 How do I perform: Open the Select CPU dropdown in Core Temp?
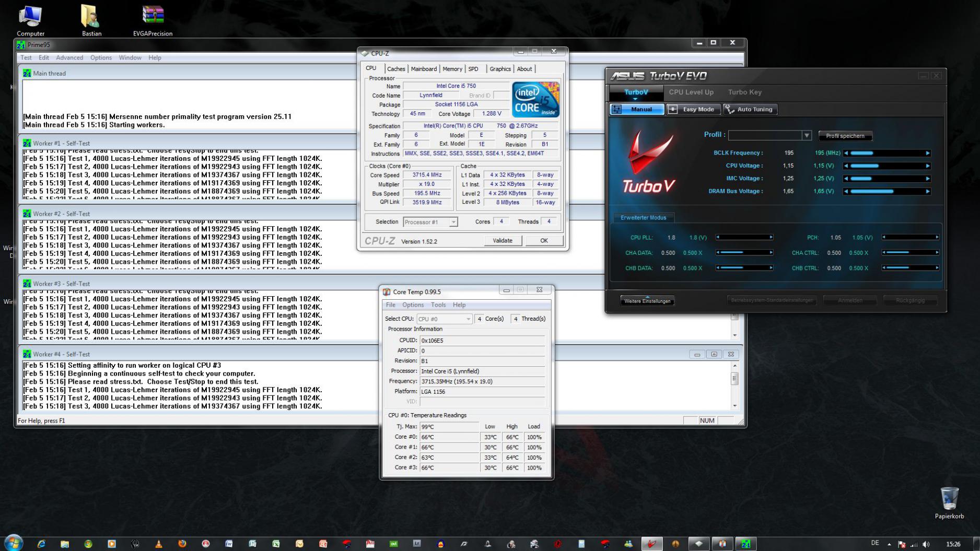pyautogui.click(x=444, y=319)
